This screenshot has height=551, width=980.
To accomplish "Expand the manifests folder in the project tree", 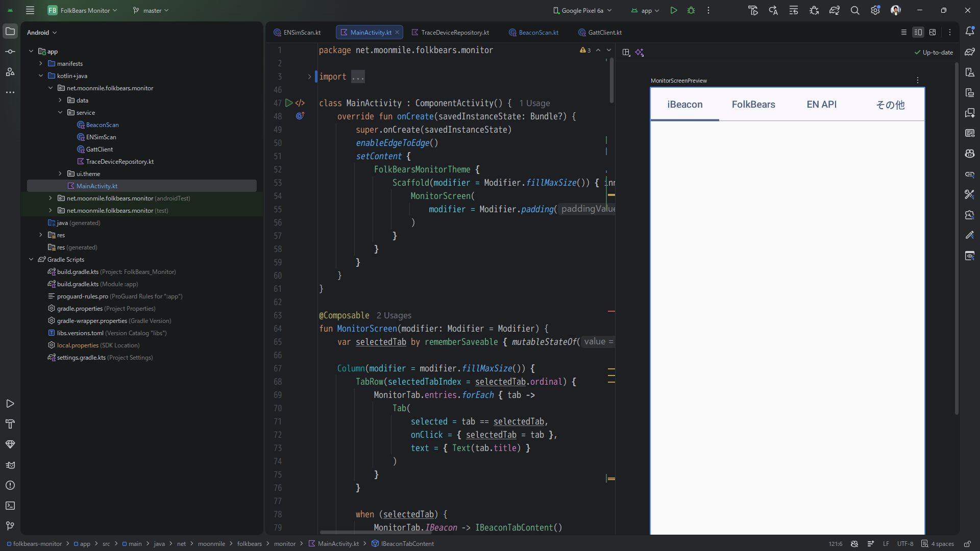I will pyautogui.click(x=41, y=64).
